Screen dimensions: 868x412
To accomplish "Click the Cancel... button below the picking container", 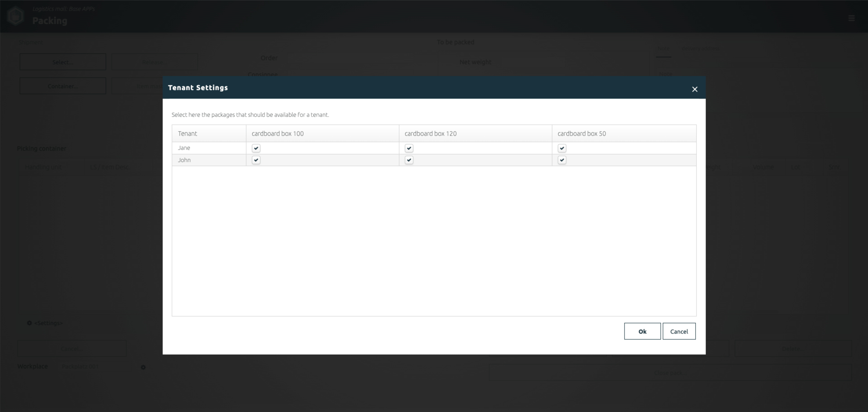I will coord(72,349).
